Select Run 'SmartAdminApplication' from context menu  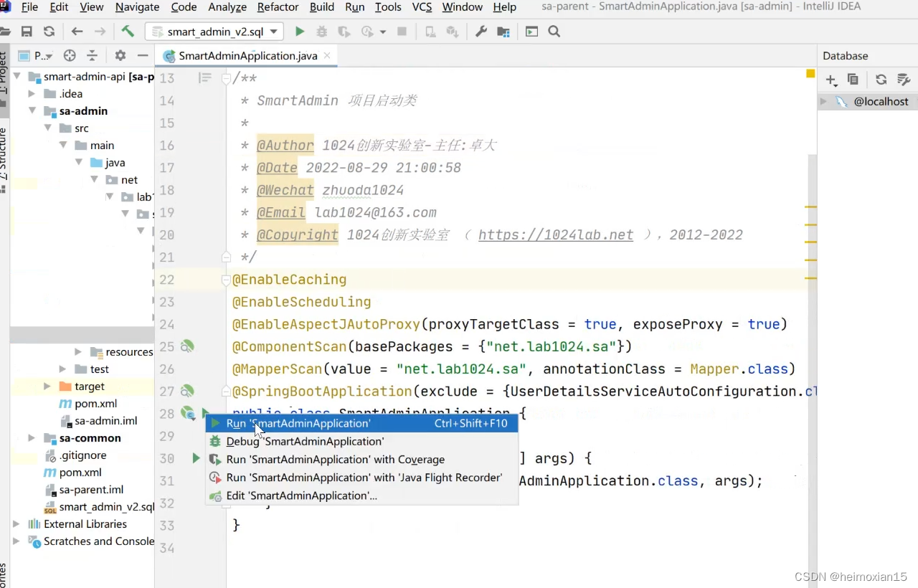[298, 423]
